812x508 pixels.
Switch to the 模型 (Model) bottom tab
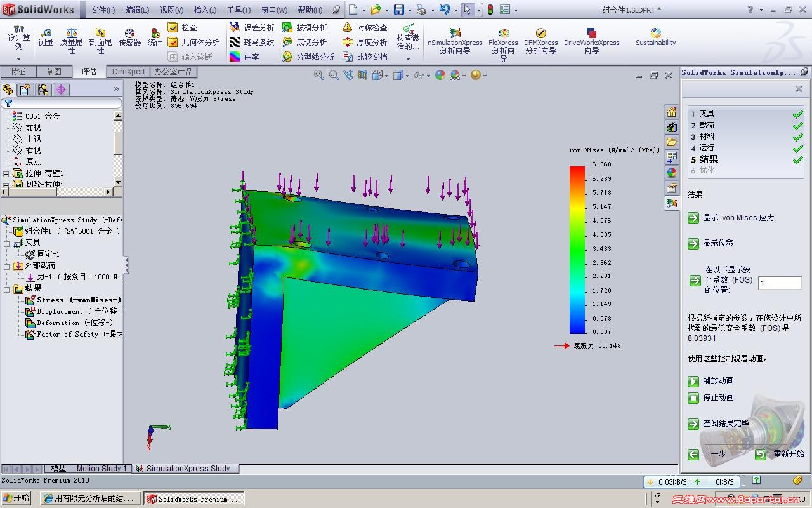[58, 469]
